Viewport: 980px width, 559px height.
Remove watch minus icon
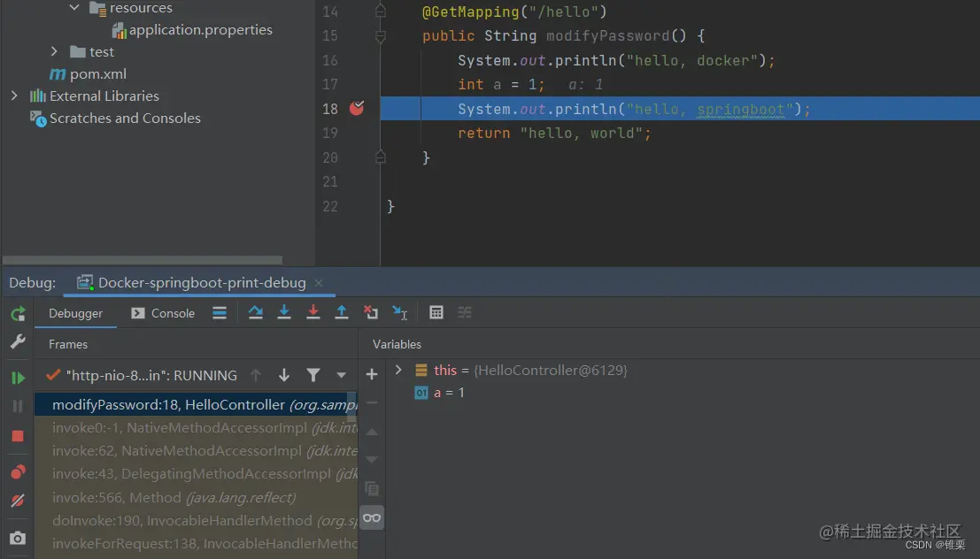tap(372, 402)
